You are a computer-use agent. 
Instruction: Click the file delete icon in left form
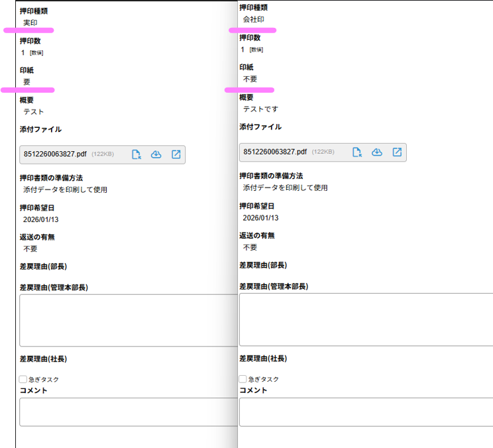[137, 154]
